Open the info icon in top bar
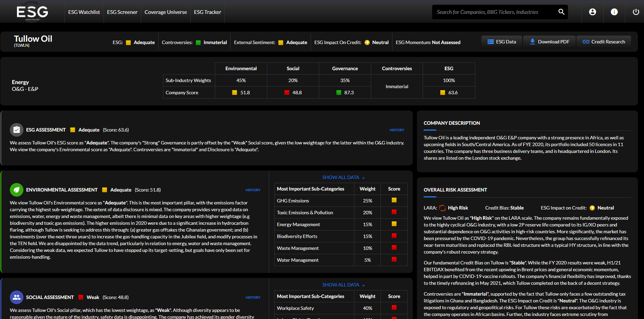 pos(614,12)
